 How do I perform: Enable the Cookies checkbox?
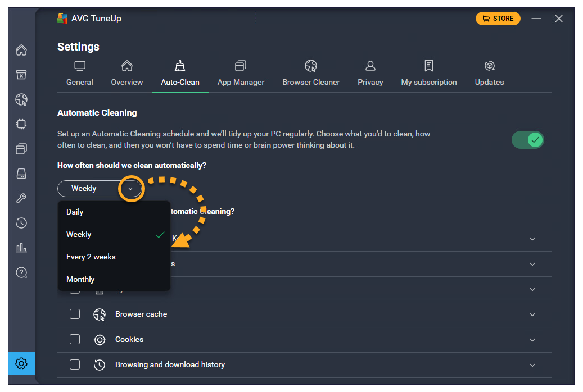click(x=75, y=339)
